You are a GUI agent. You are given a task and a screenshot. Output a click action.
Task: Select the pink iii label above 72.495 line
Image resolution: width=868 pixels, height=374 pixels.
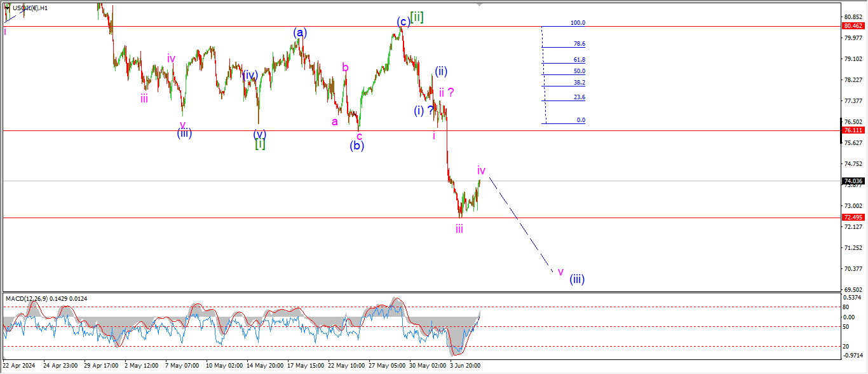point(459,229)
